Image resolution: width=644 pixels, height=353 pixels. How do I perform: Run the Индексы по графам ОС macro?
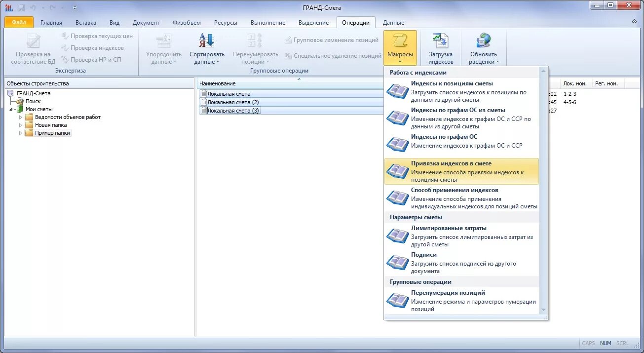click(x=461, y=145)
